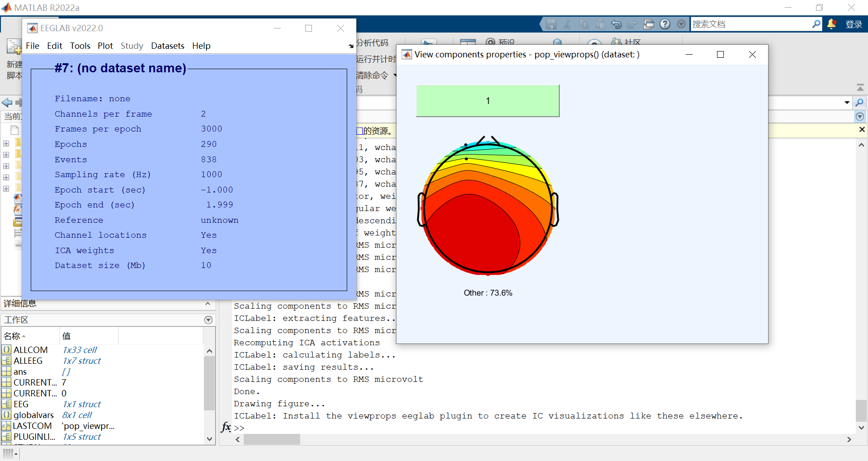
Task: Click the Paste clipboard icon
Action: pyautogui.click(x=600, y=24)
